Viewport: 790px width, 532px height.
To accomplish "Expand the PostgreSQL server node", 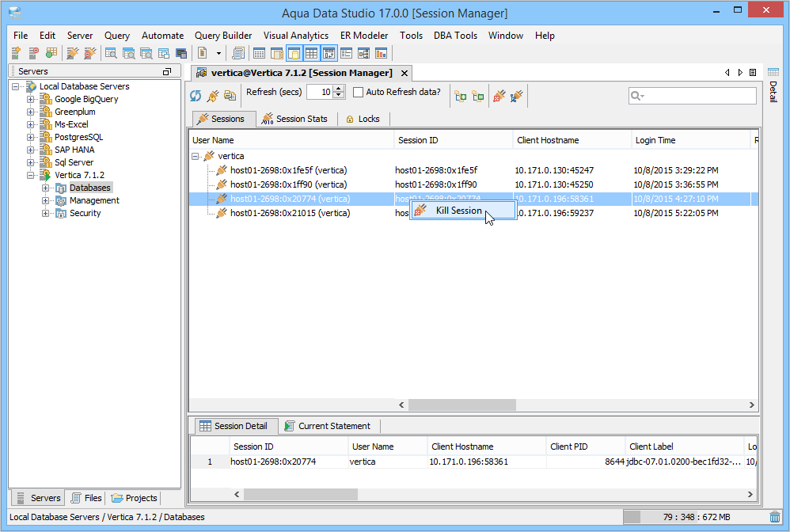I will 31,137.
